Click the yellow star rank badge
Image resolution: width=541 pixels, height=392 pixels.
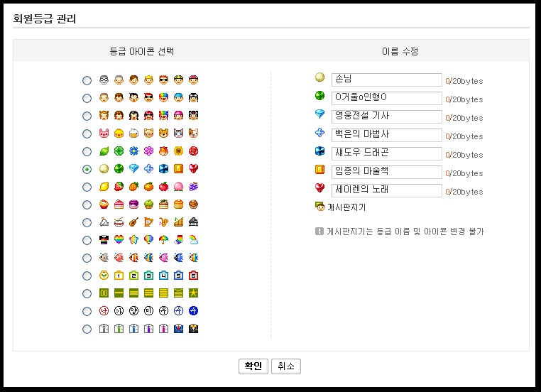[194, 293]
